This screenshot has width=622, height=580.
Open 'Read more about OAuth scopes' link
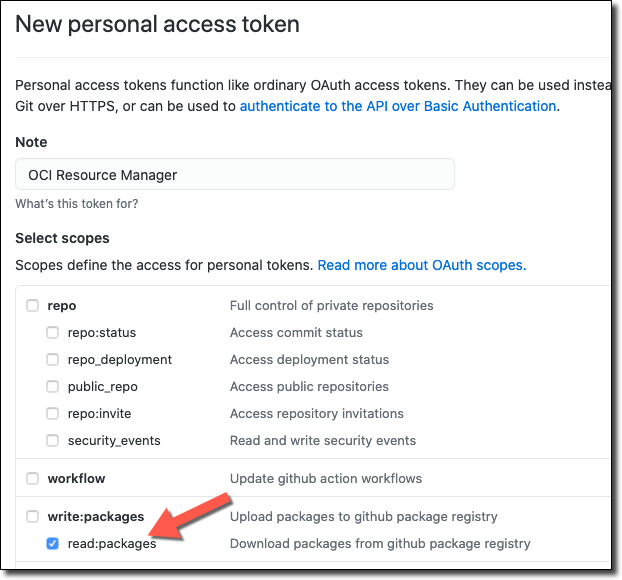[x=421, y=265]
